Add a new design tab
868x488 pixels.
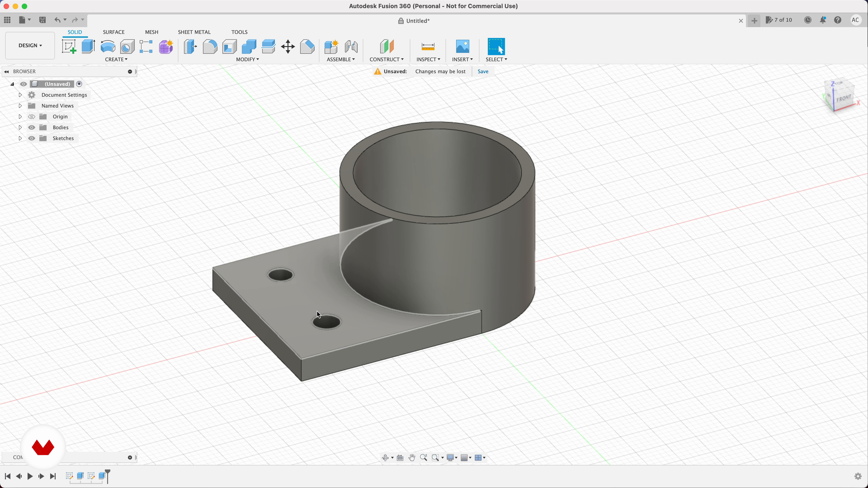coord(754,21)
